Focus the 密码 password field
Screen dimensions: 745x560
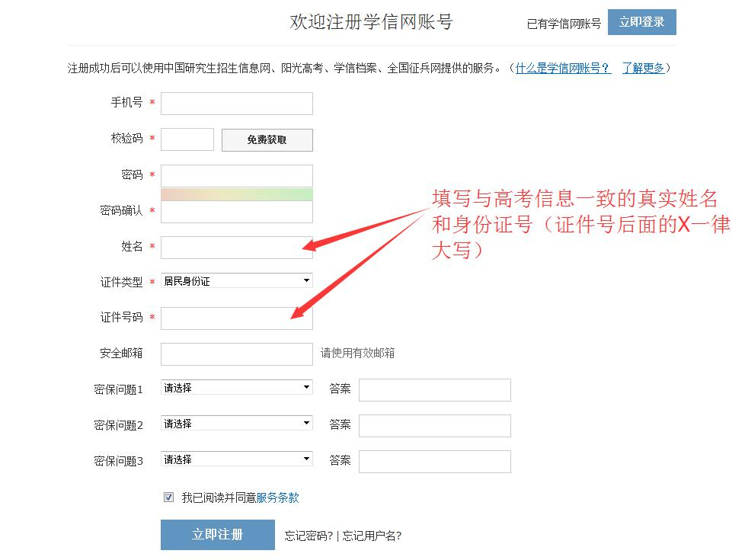pyautogui.click(x=236, y=175)
